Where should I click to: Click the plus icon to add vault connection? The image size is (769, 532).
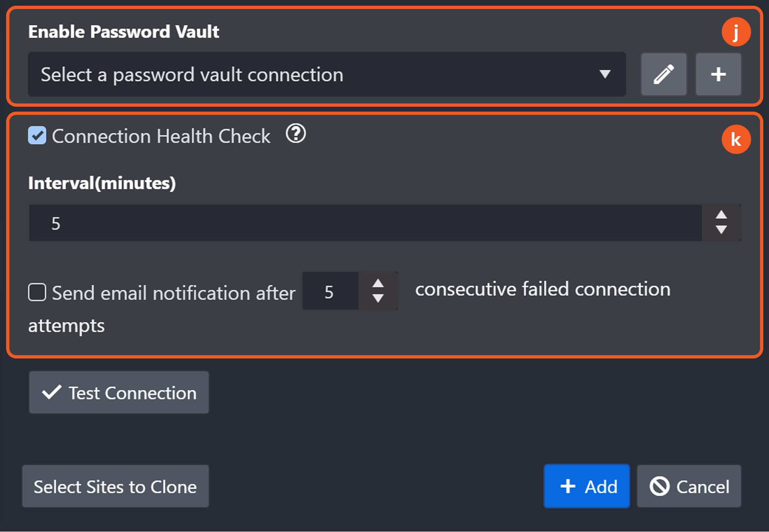718,74
